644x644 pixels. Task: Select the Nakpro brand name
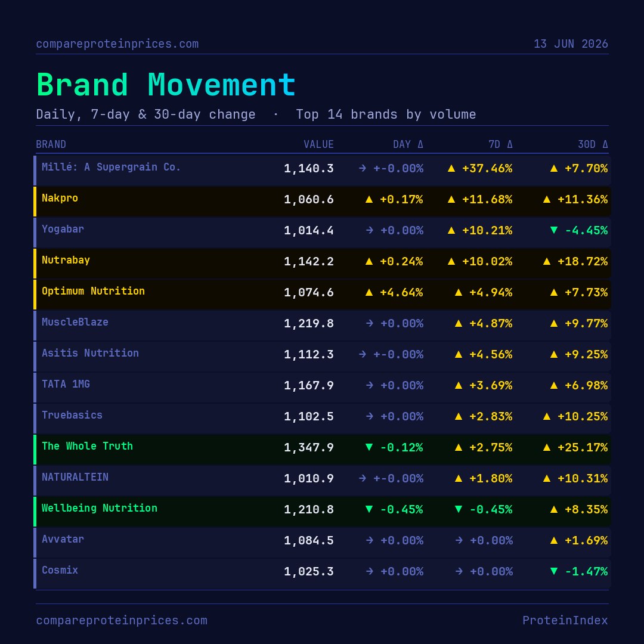(60, 198)
